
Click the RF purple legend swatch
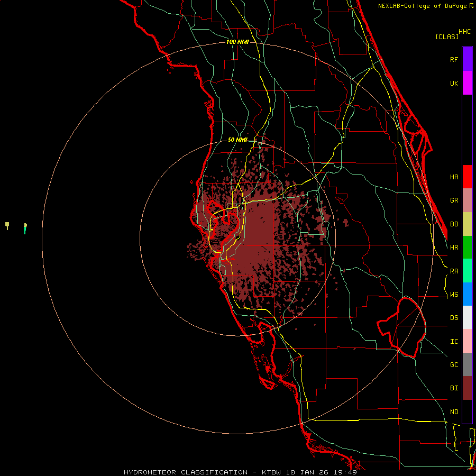[x=467, y=59]
